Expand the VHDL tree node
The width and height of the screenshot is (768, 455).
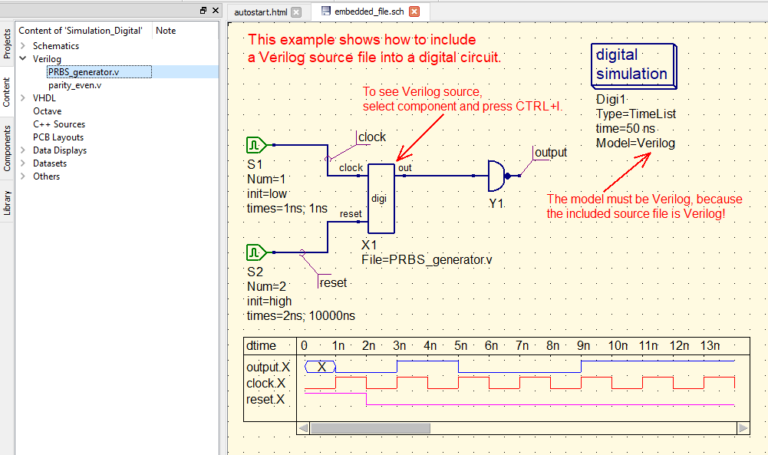pyautogui.click(x=23, y=98)
